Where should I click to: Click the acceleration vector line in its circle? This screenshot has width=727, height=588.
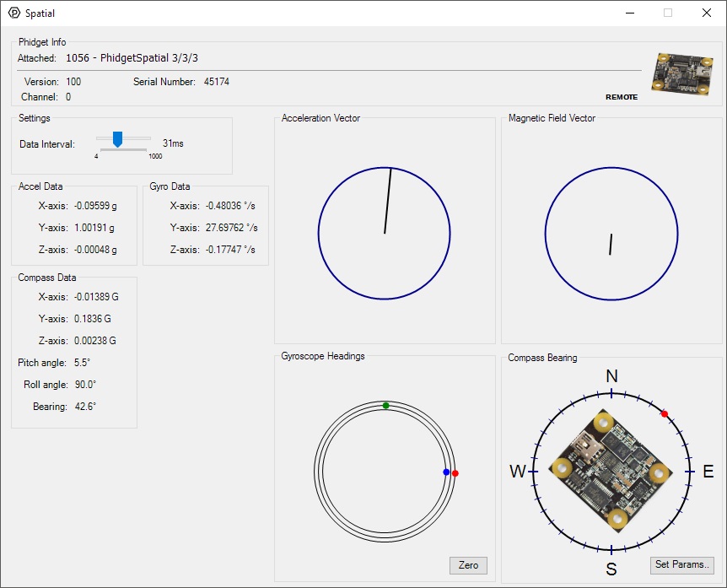[388, 201]
